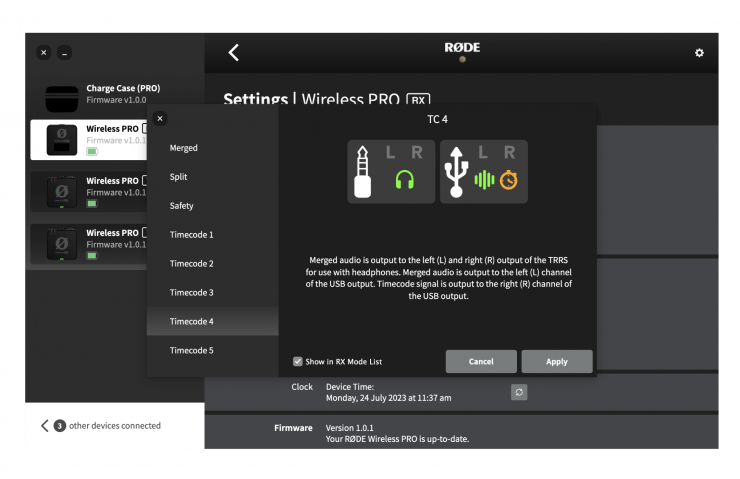This screenshot has width=740, height=479.
Task: Click the back arrow in header
Action: coord(233,53)
